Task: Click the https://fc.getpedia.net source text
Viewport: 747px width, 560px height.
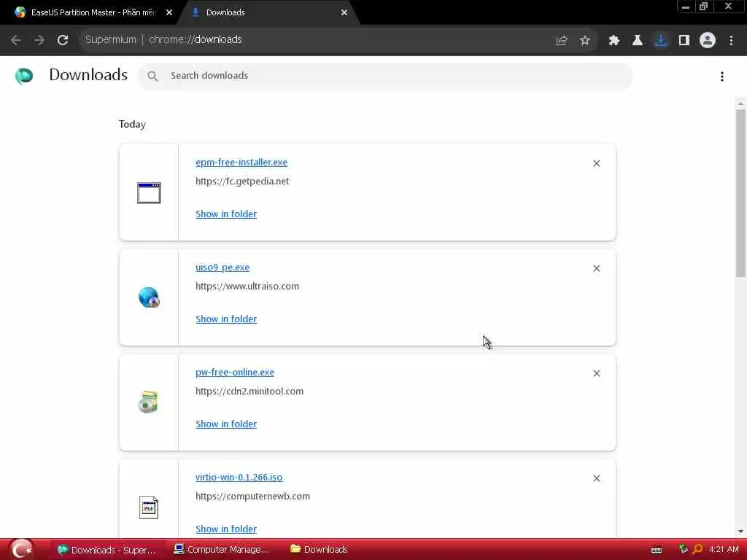Action: pyautogui.click(x=242, y=181)
